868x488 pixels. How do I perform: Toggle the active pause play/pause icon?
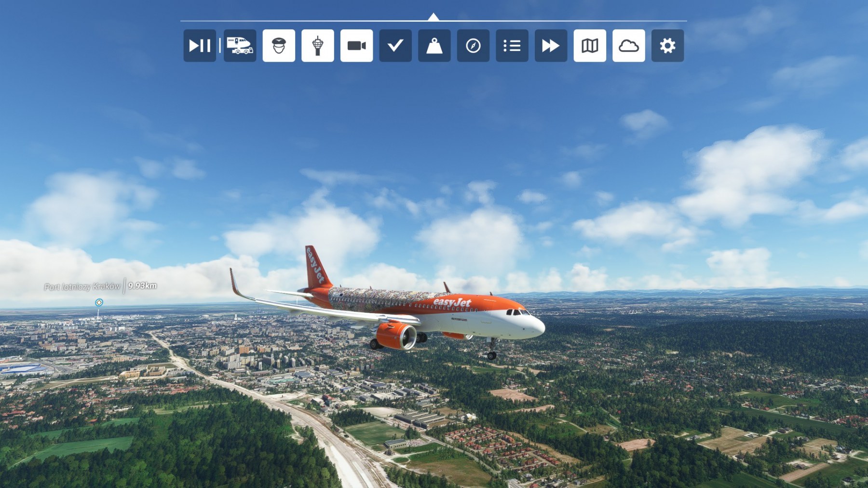pos(200,46)
